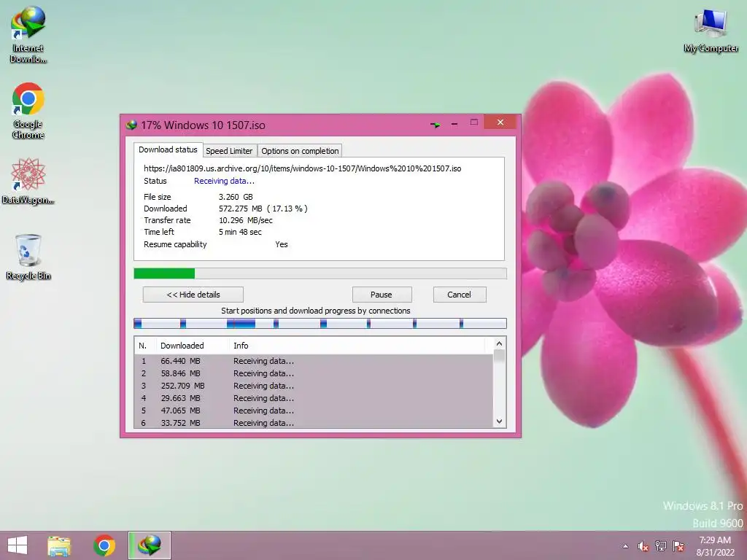The height and width of the screenshot is (560, 747).
Task: Click the IDM icon in the download window title bar
Action: tap(131, 125)
